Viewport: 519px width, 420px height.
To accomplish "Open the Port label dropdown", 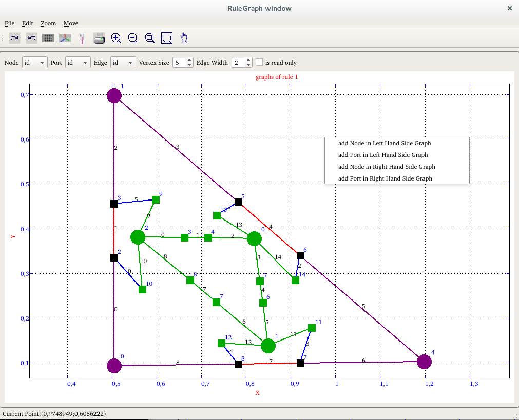I will tap(78, 63).
